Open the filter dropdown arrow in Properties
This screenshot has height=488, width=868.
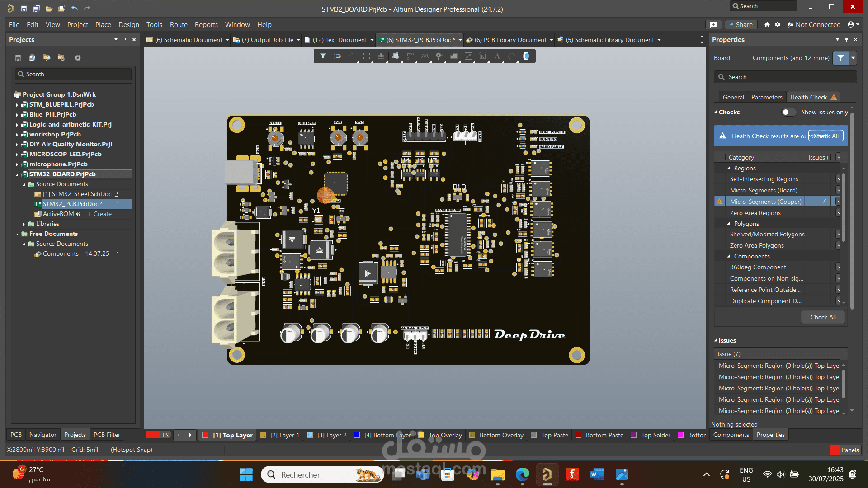pyautogui.click(x=853, y=58)
